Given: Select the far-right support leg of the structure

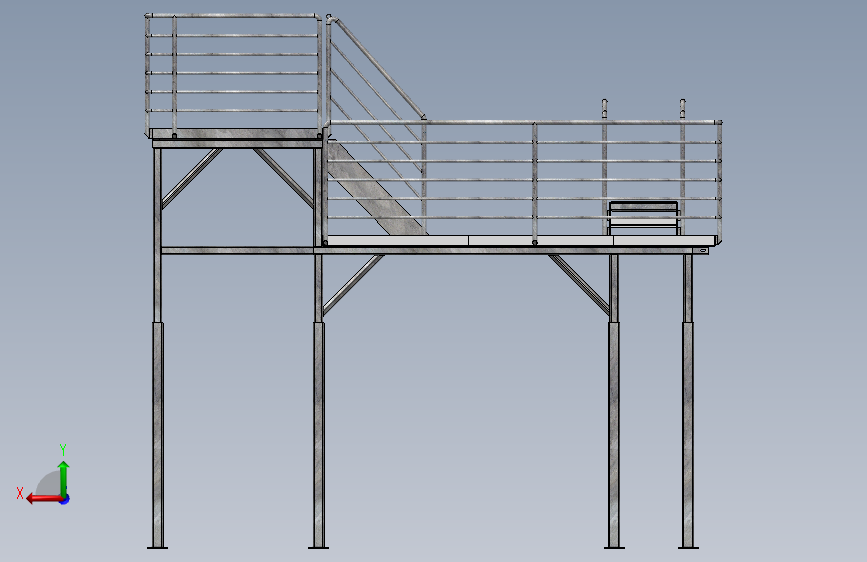Looking at the screenshot, I should pos(688,401).
